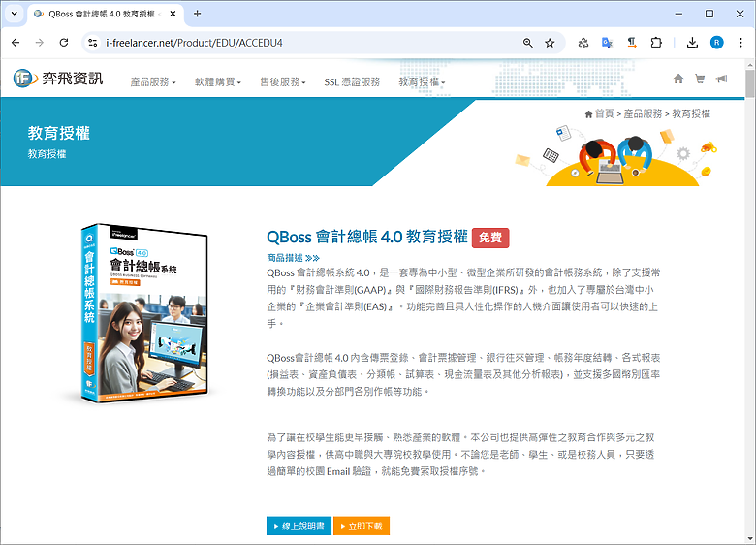This screenshot has width=756, height=545.
Task: Open the Google Translate extension
Action: tap(608, 43)
